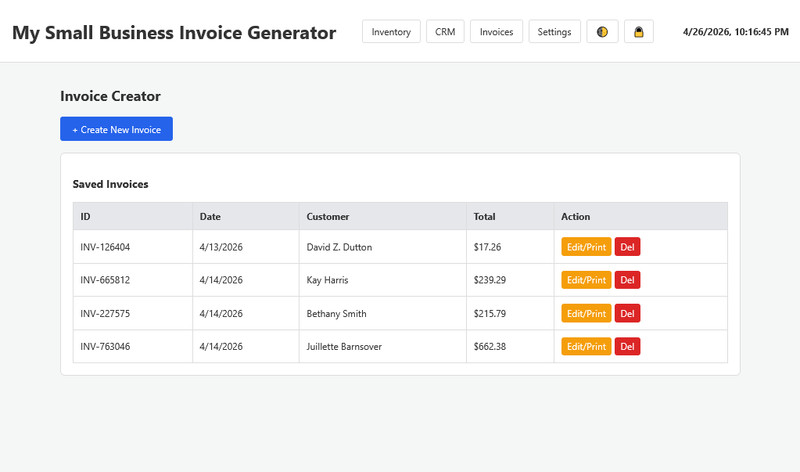
Task: Click the ID column header
Action: coord(133,216)
